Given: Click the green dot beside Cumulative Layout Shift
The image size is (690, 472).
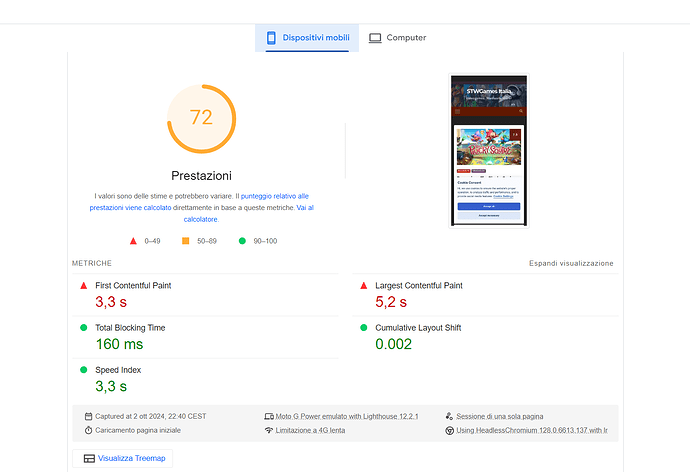Looking at the screenshot, I should (x=363, y=327).
